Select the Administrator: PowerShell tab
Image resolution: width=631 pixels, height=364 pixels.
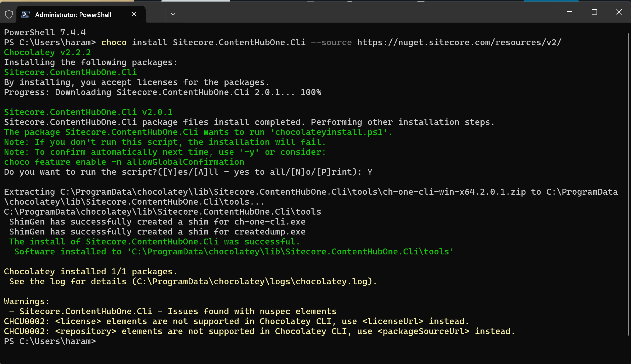pyautogui.click(x=81, y=14)
